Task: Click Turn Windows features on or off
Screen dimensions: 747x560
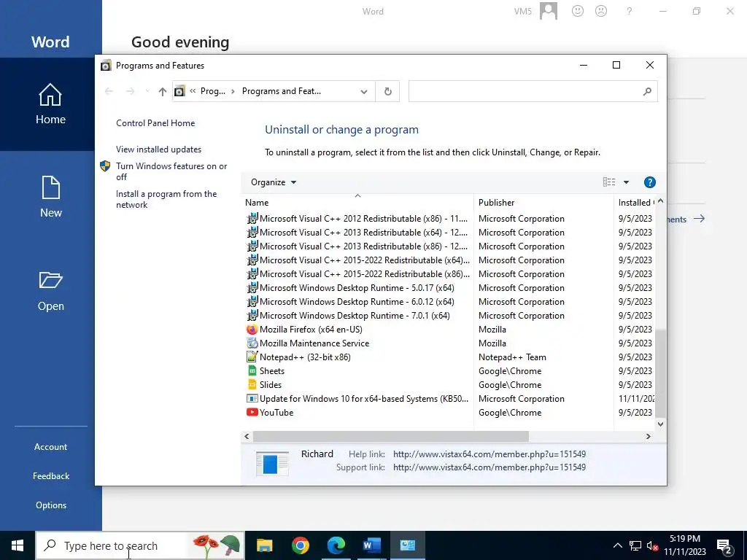Action: click(x=171, y=171)
